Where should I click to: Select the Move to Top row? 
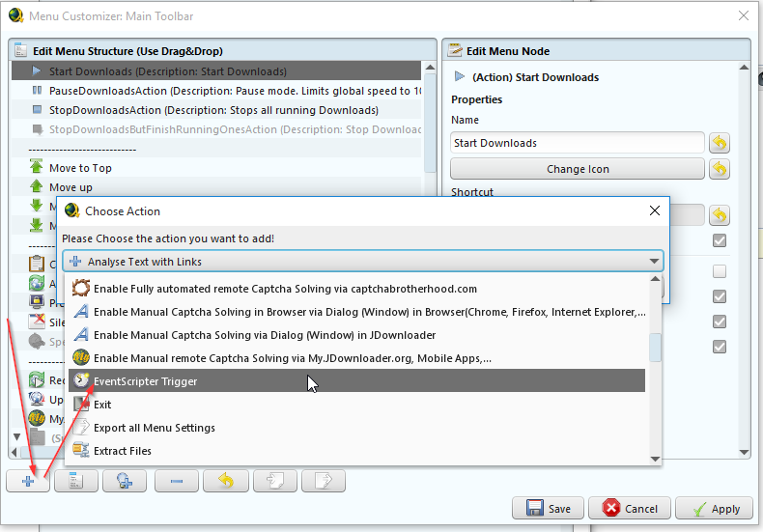point(216,168)
